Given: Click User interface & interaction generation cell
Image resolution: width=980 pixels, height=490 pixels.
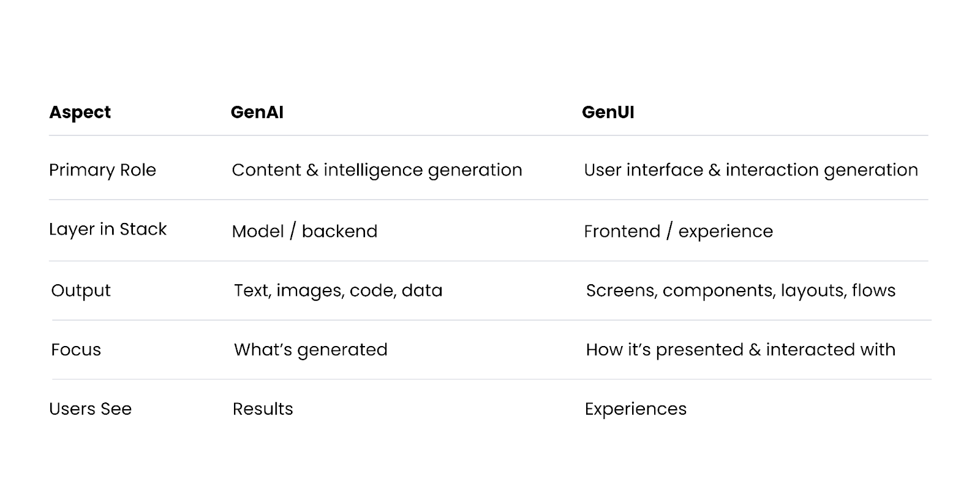Looking at the screenshot, I should click(750, 170).
